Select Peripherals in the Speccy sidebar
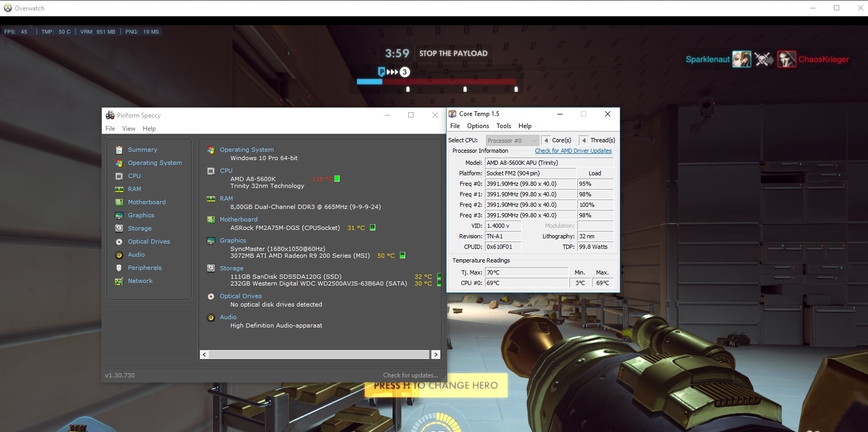Viewport: 868px width, 432px height. pos(145,268)
